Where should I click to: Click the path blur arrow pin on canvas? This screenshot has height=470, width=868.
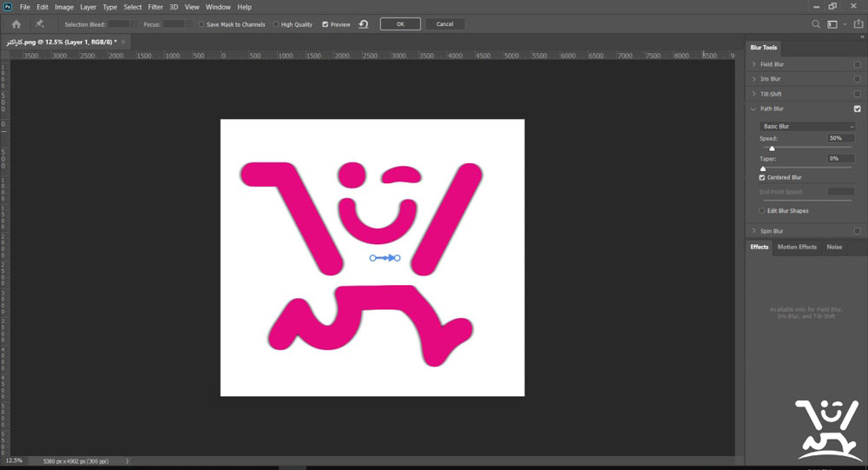(385, 258)
